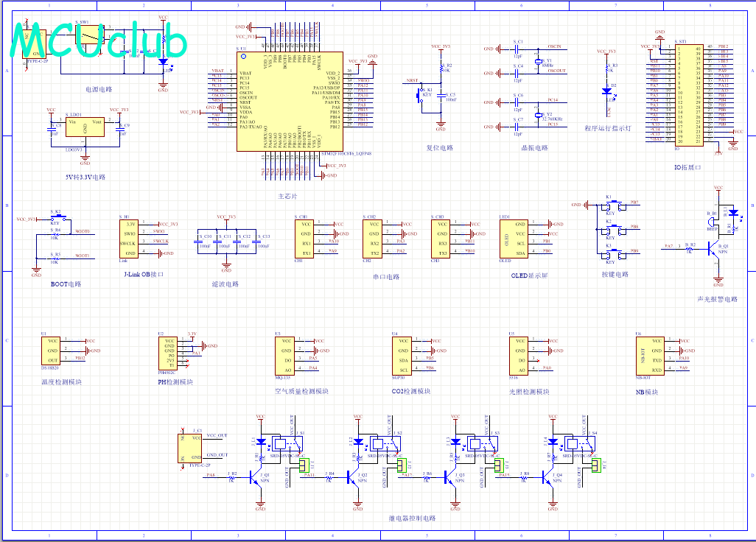756x542 pixels.
Task: Click the 主芯片 caption text
Action: point(287,196)
